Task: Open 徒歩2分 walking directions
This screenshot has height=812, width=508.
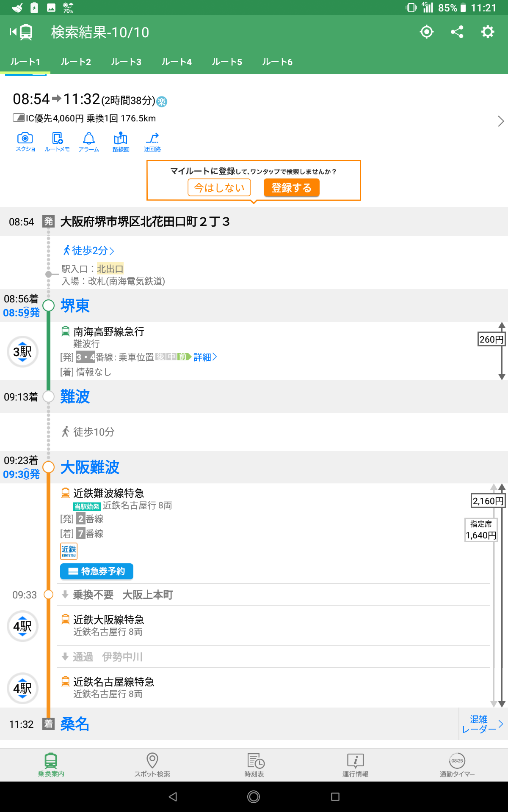Action: click(88, 250)
